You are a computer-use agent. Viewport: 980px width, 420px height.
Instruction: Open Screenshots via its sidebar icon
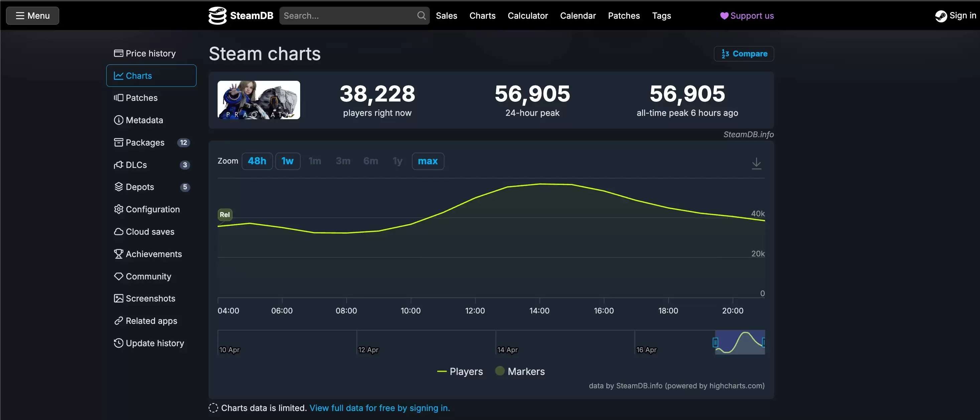[x=118, y=298]
